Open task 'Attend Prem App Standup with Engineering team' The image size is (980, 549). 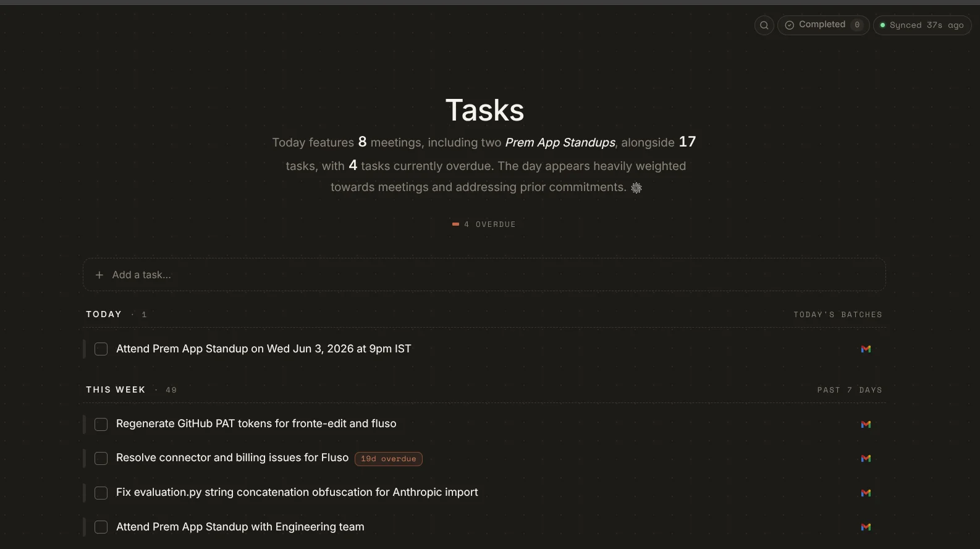(x=240, y=527)
